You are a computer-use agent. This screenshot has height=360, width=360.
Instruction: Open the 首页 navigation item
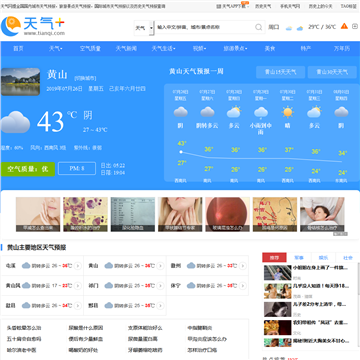click(18, 49)
